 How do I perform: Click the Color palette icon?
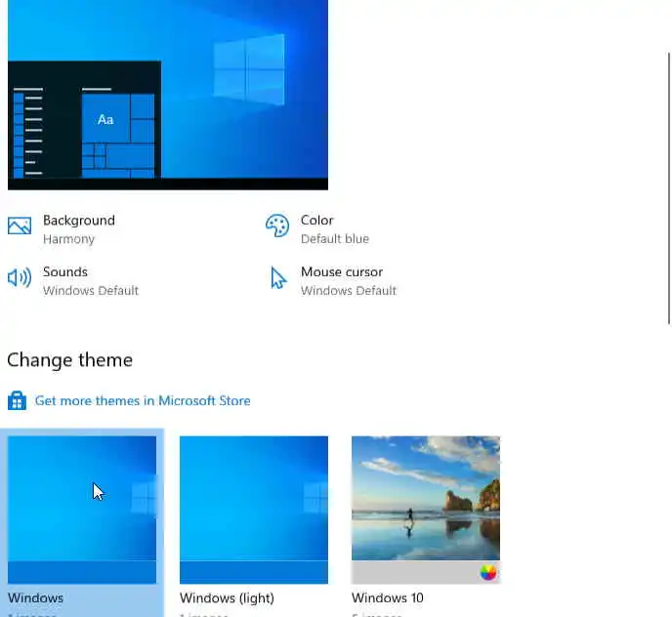click(x=277, y=226)
